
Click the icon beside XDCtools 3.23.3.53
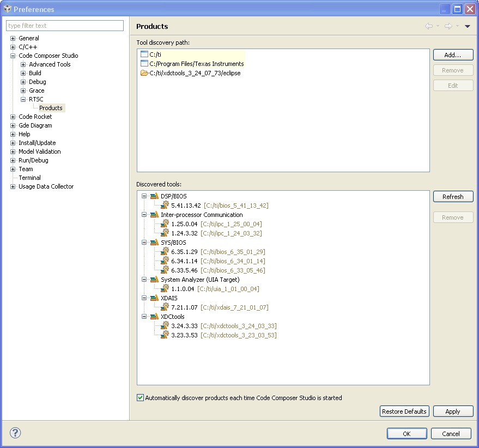165,334
